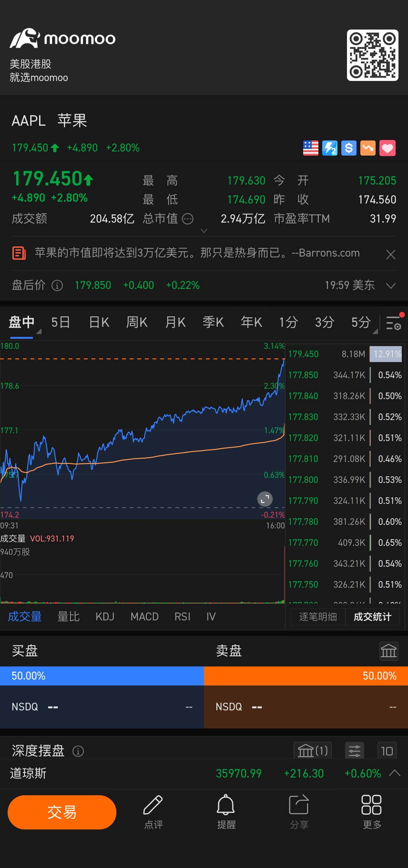Open the orange news article icon
This screenshot has height=868, width=408.
(x=19, y=253)
